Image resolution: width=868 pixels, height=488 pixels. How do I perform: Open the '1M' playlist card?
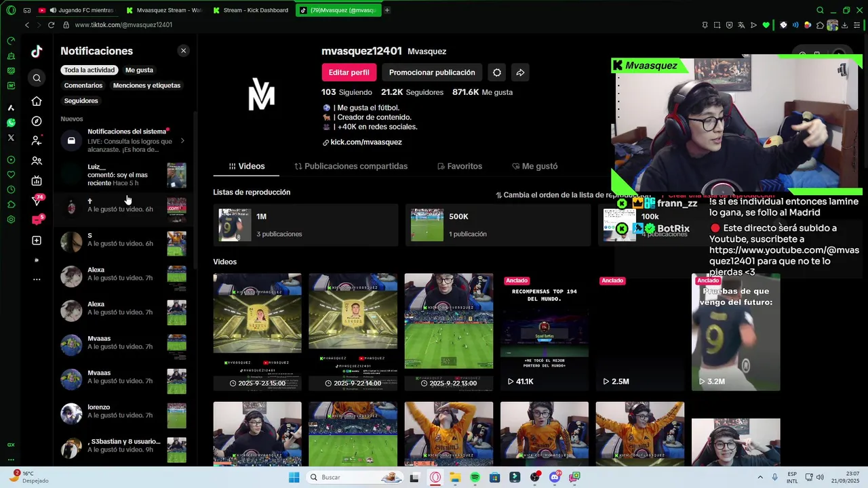305,225
